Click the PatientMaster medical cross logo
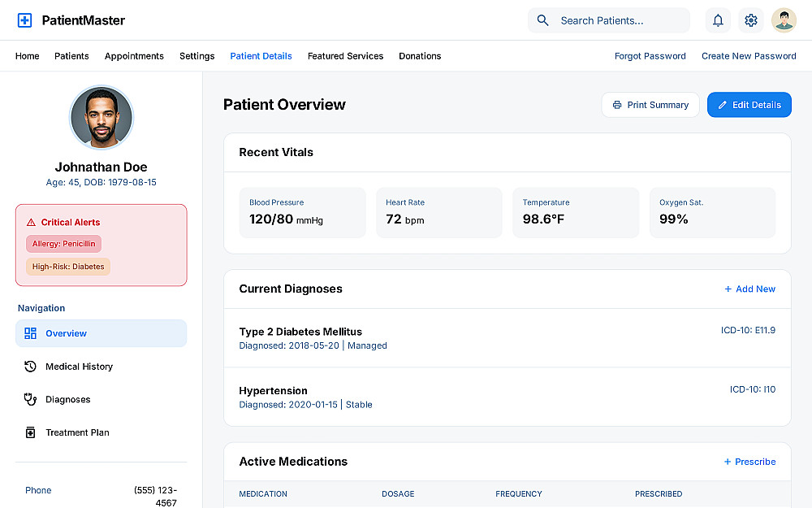 coord(24,20)
